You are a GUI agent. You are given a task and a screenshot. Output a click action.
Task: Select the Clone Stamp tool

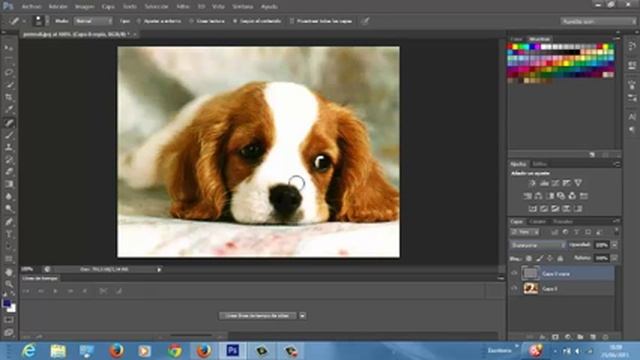click(x=9, y=147)
